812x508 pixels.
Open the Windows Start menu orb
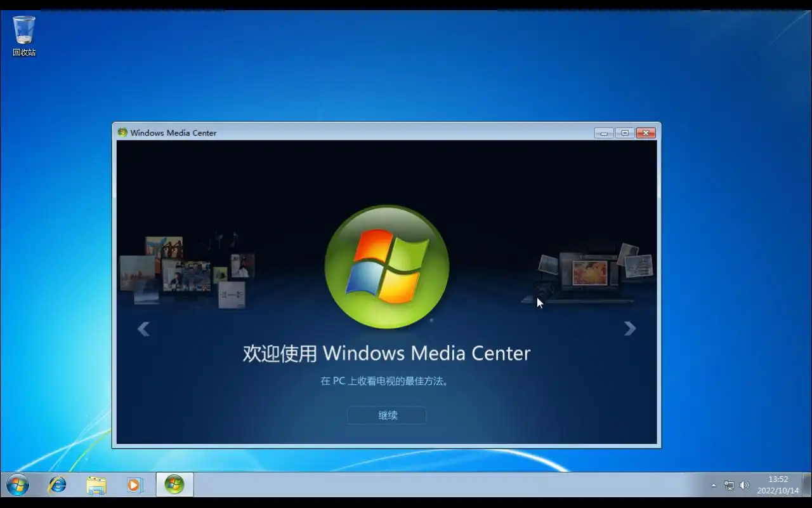(18, 485)
